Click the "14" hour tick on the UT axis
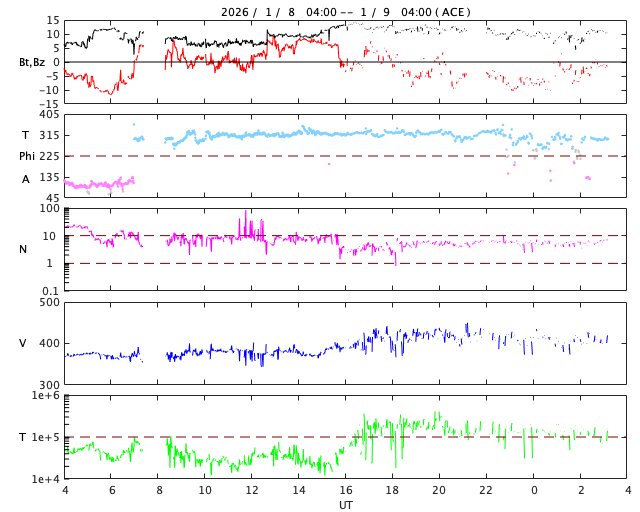The height and width of the screenshot is (512, 640). pyautogui.click(x=299, y=490)
